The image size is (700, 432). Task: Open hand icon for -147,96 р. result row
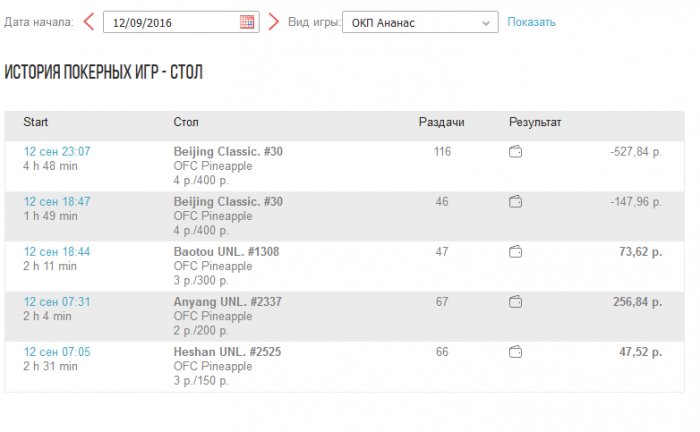tap(516, 202)
